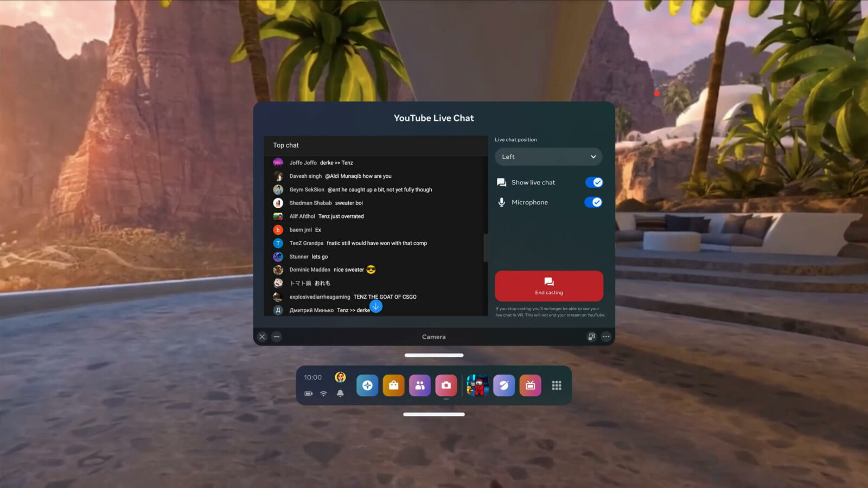Open the People app in dock
The width and height of the screenshot is (868, 488).
420,386
